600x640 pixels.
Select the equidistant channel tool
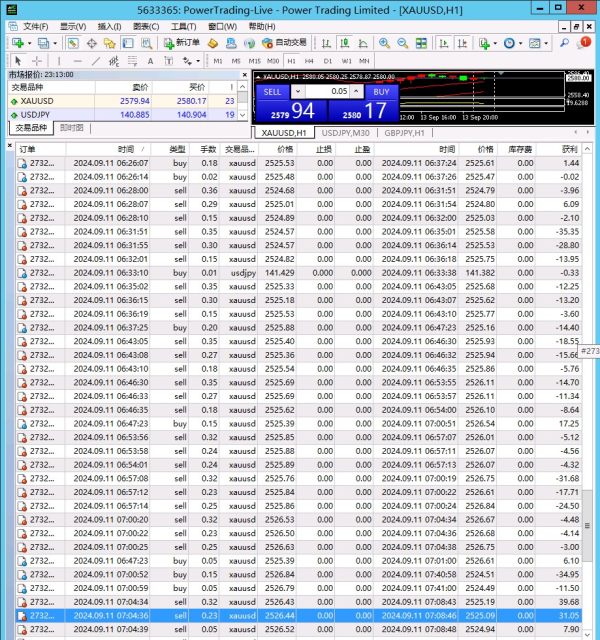pos(114,61)
